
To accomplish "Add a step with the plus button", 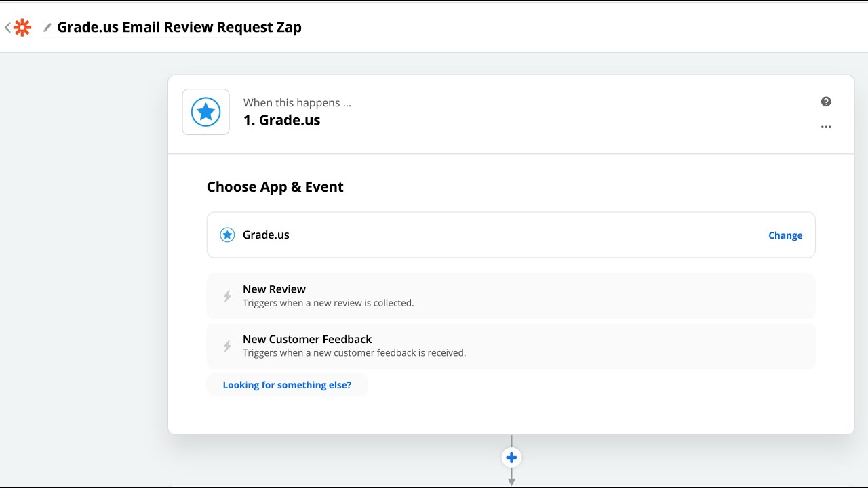I will 511,457.
